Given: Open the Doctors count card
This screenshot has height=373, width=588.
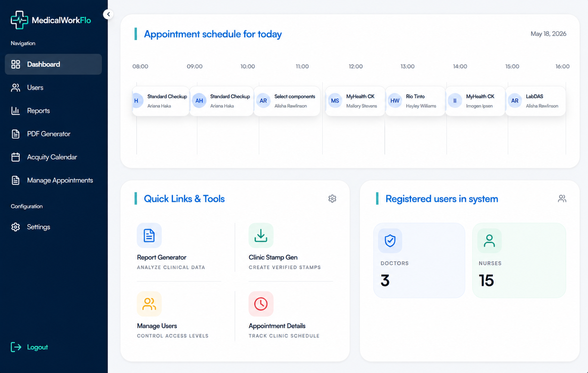Looking at the screenshot, I should point(419,261).
